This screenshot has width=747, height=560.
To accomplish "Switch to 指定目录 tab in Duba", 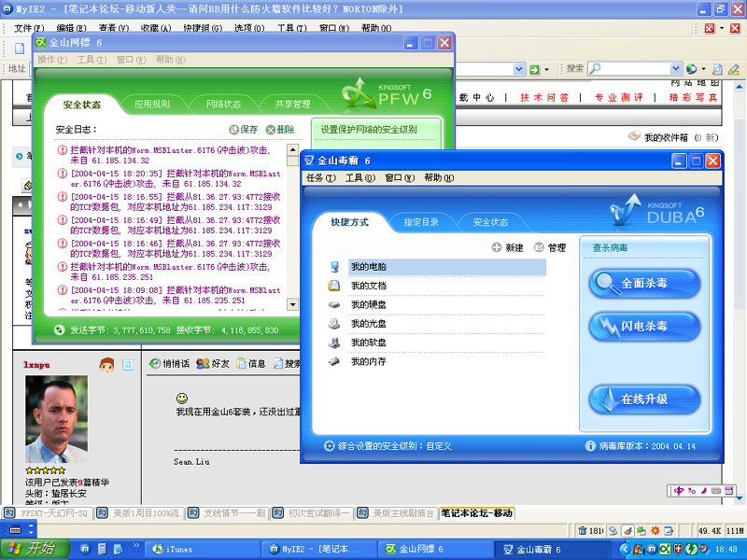I will (421, 222).
